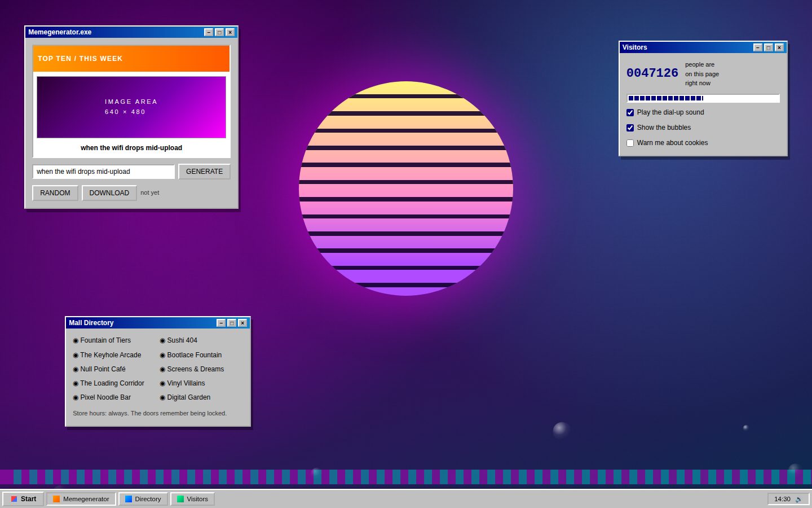Uncheck Show the bubbles
The image size is (812, 508).
[x=630, y=128]
